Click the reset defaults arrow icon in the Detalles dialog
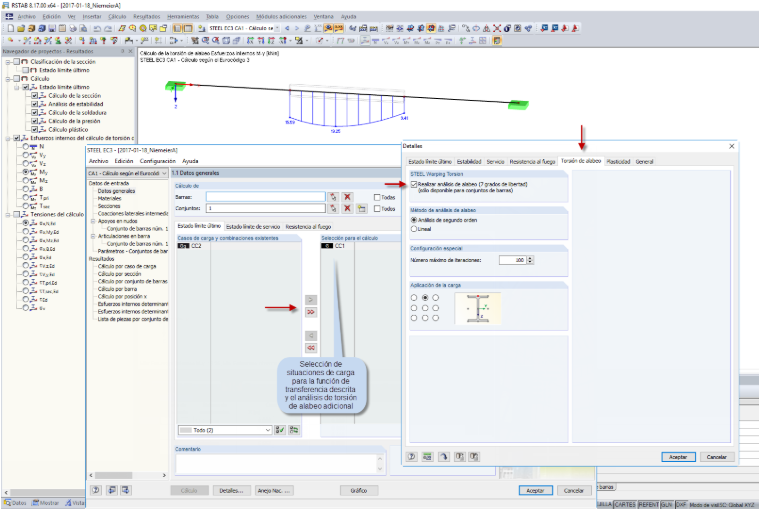The width and height of the screenshot is (760, 509). 443,457
